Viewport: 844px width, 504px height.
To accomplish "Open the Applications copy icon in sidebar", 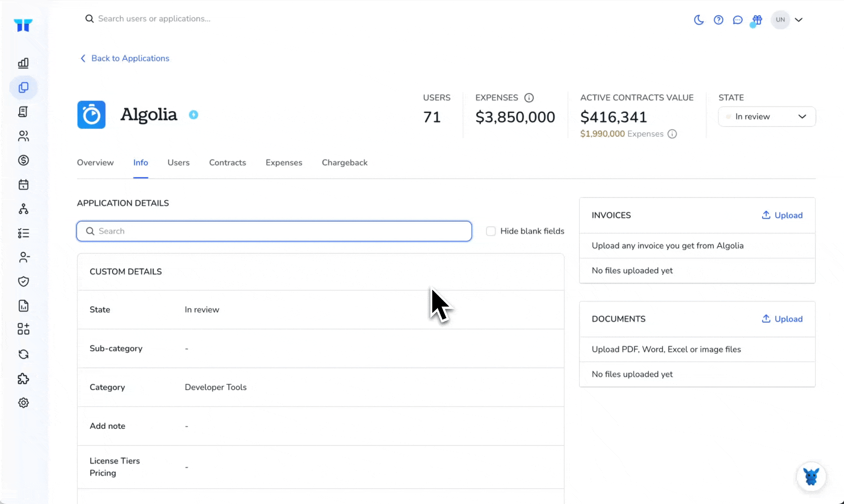I will pyautogui.click(x=23, y=87).
